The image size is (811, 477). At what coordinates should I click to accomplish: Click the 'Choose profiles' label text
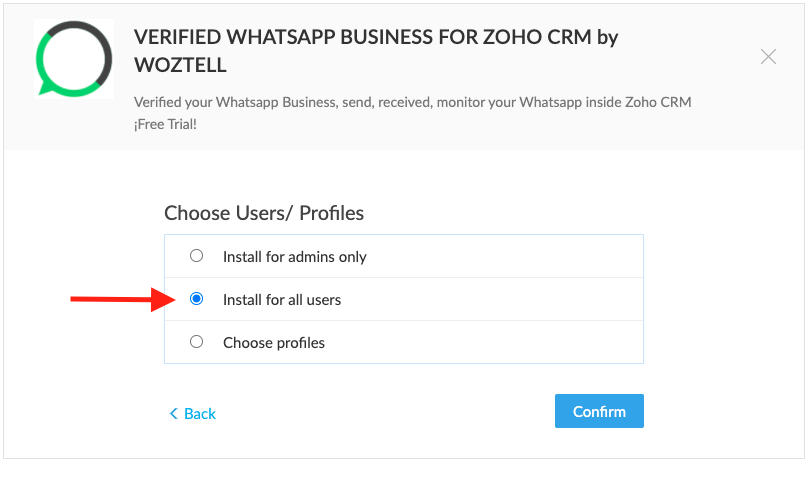(x=274, y=342)
